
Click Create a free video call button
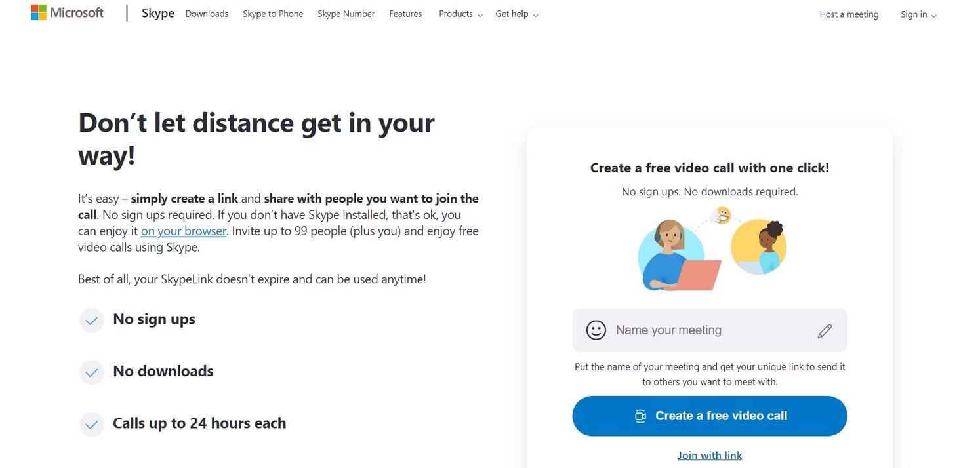710,416
